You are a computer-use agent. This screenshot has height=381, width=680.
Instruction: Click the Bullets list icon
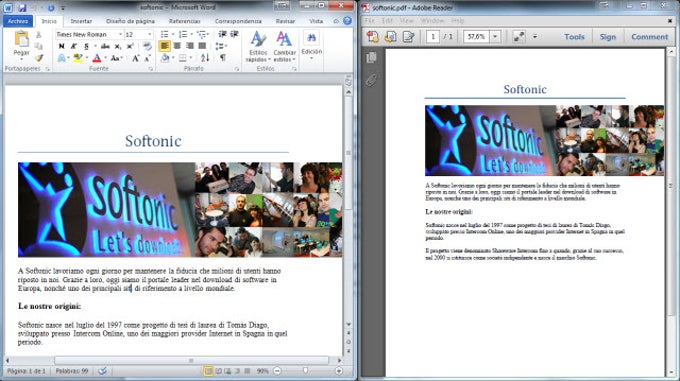(165, 34)
